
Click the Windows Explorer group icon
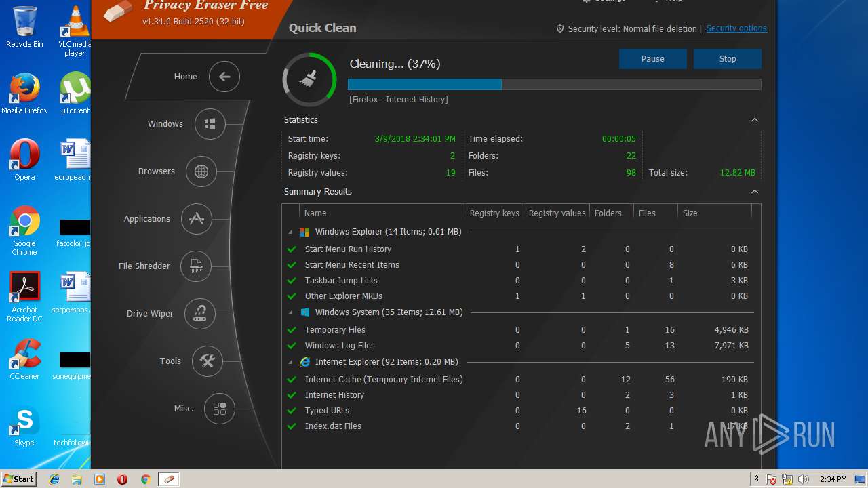point(305,232)
